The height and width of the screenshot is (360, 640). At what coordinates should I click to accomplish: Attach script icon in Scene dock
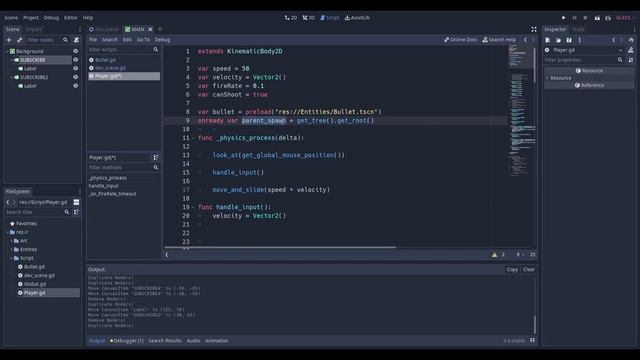coord(76,40)
